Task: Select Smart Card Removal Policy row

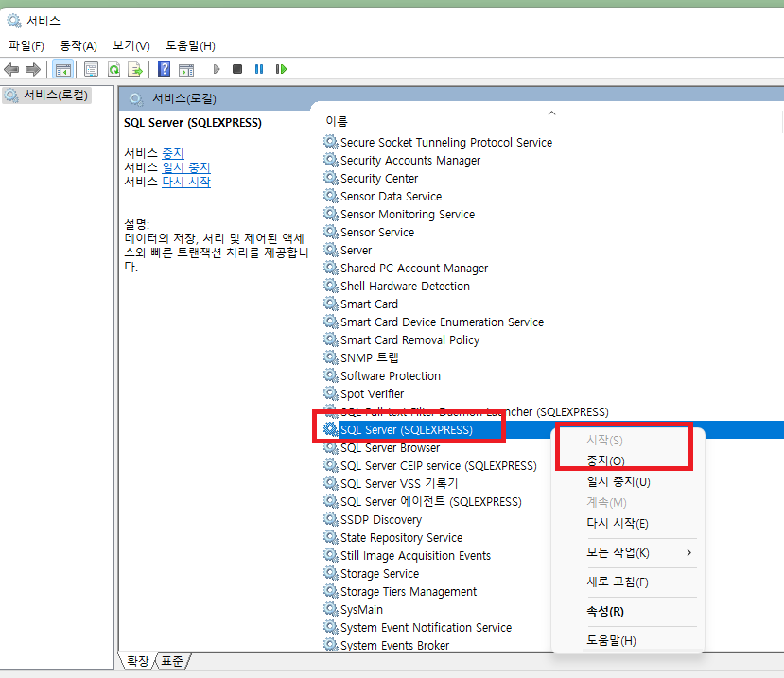Action: 409,340
